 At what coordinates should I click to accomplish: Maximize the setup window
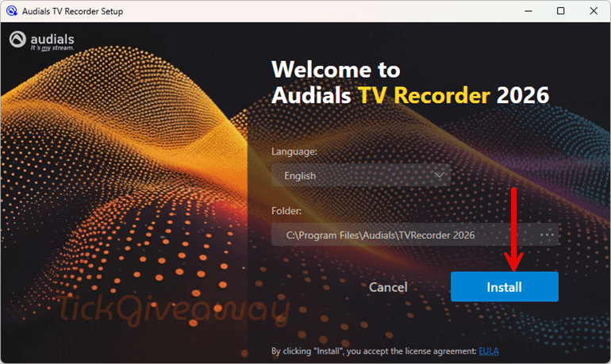click(x=560, y=11)
